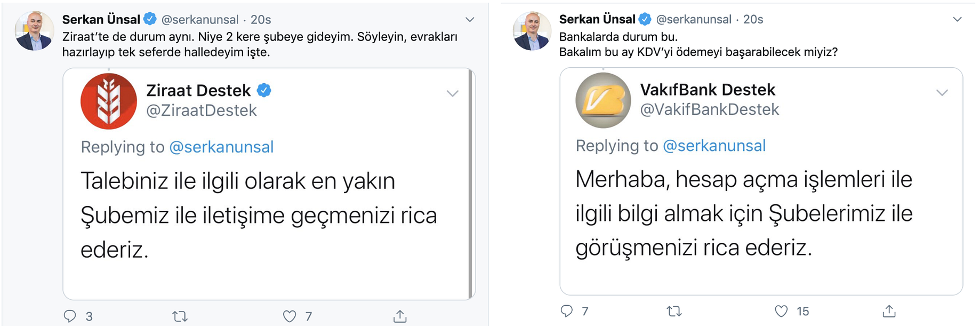Open Ziraat Destek profile name
This screenshot has width=980, height=326.
tap(198, 91)
